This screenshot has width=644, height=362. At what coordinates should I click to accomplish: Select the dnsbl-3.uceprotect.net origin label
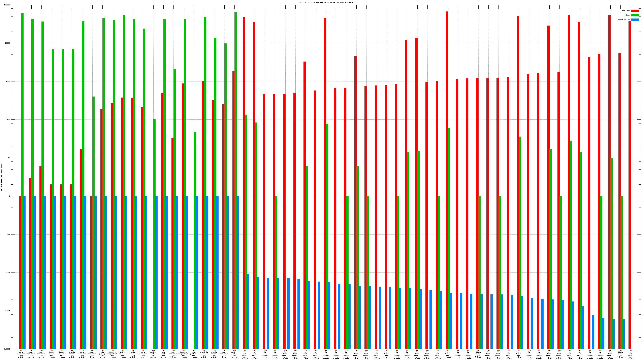click(x=184, y=354)
